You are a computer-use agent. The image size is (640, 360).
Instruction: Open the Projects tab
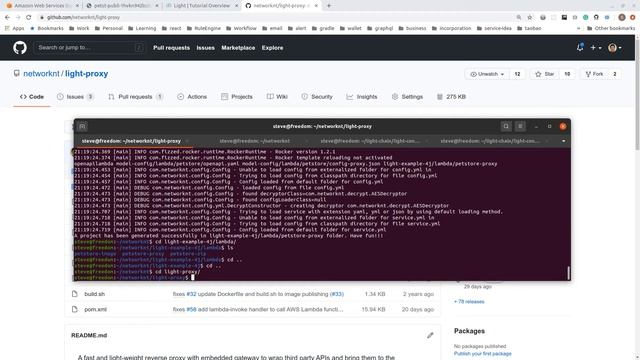[x=237, y=97]
